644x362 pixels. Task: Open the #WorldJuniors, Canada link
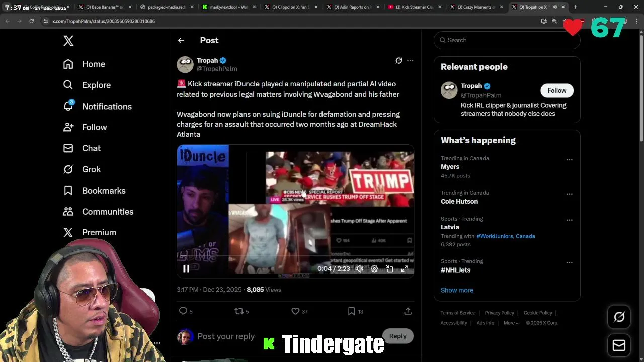506,236
